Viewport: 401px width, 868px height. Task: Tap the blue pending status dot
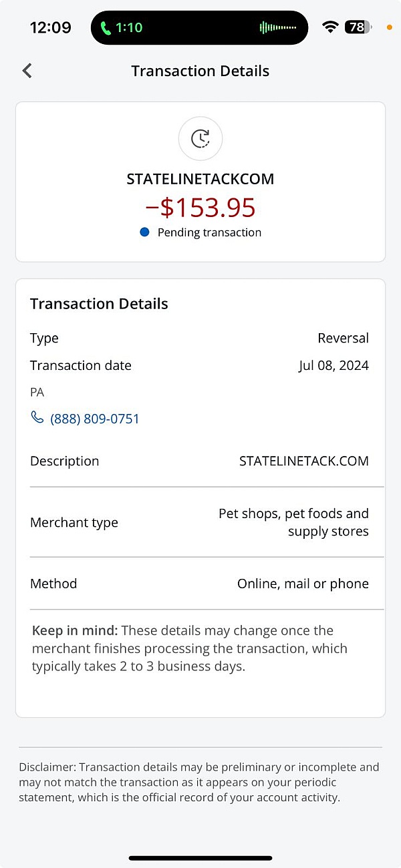144,232
